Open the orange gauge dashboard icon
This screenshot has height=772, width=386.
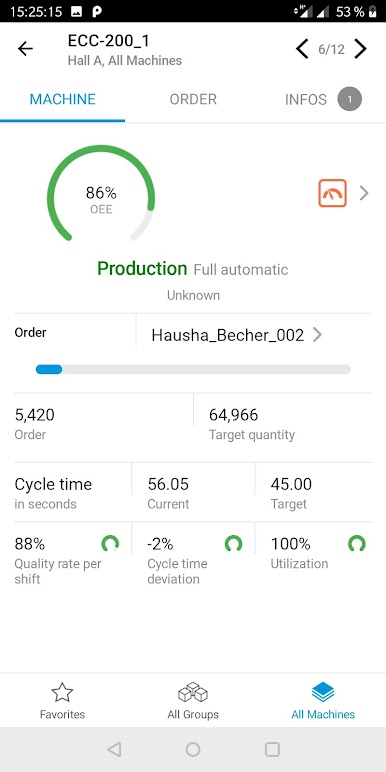click(x=332, y=193)
